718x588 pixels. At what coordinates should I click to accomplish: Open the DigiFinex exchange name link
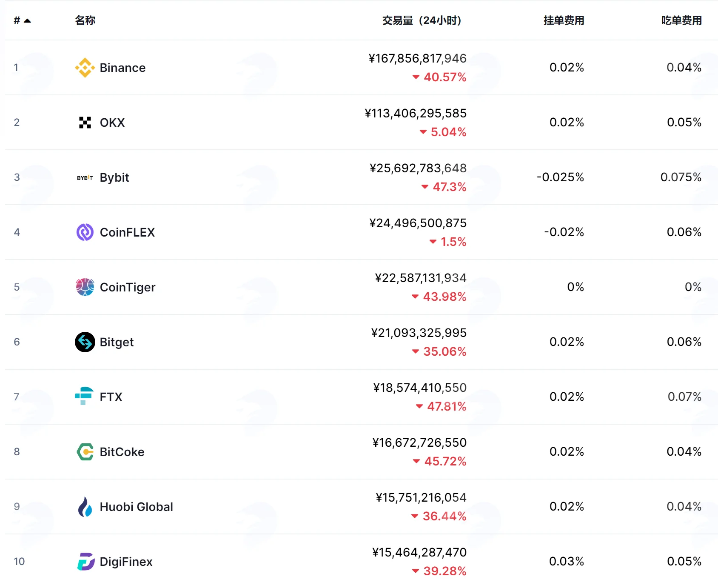tap(126, 562)
